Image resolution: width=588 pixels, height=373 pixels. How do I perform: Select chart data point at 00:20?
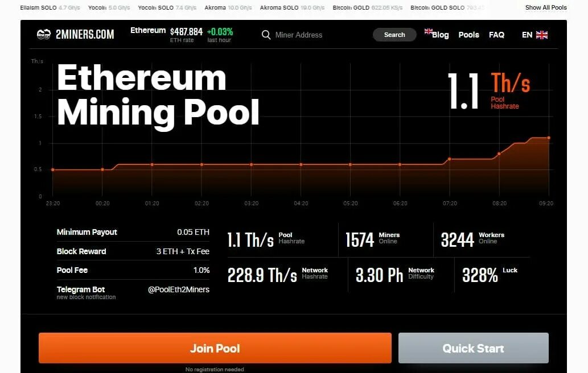click(102, 169)
